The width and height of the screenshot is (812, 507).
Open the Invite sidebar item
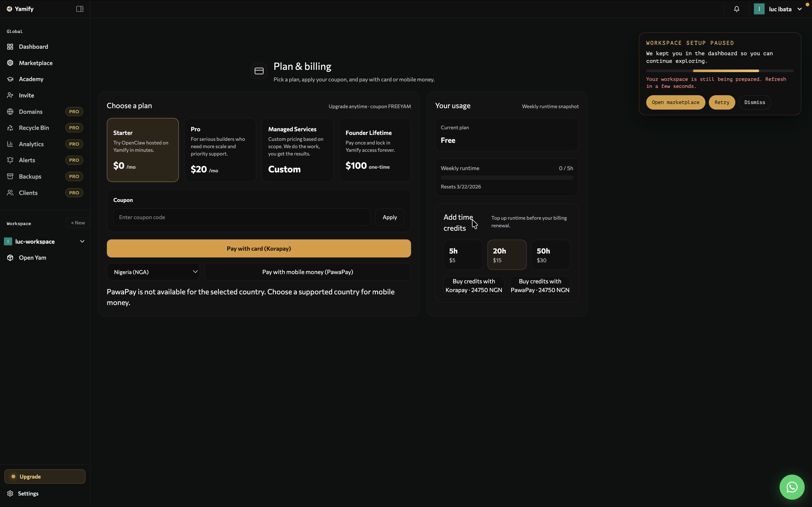(26, 95)
